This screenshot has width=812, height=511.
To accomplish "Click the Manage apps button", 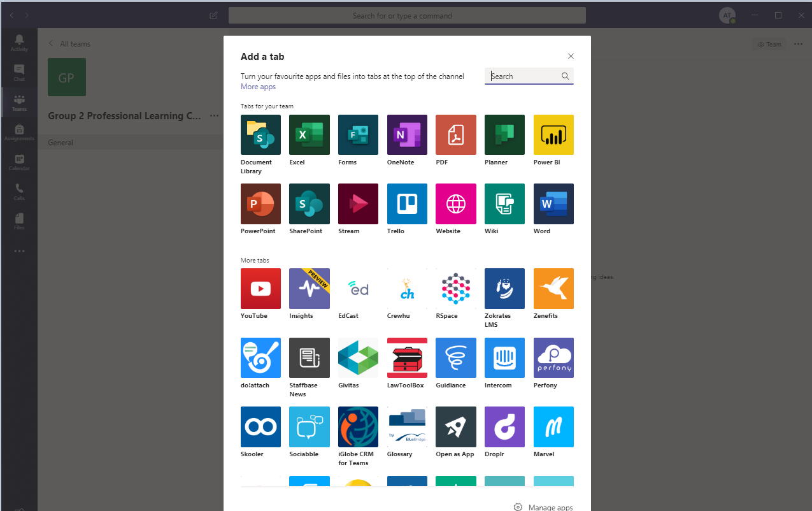I will (543, 508).
